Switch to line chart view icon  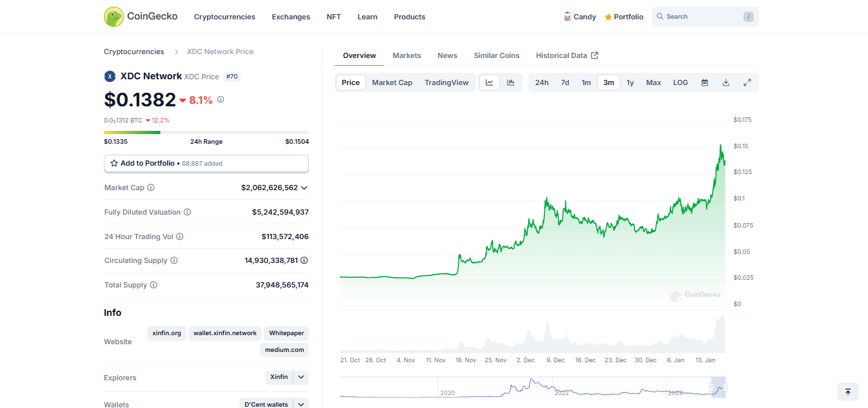tap(489, 83)
